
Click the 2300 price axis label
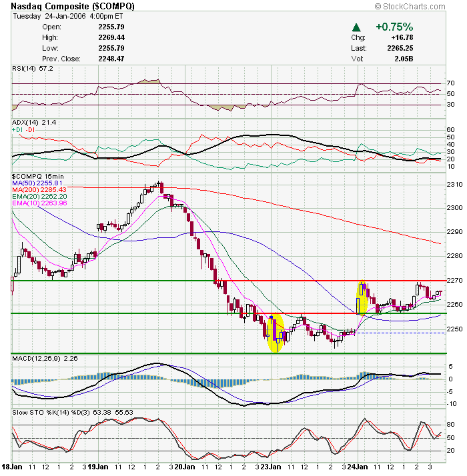pos(454,208)
